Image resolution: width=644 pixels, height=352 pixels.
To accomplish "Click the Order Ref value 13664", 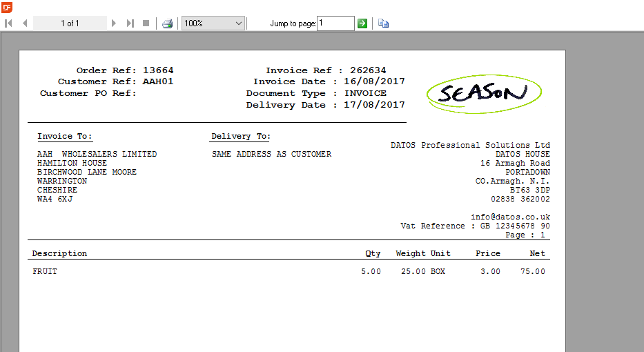I will click(158, 70).
